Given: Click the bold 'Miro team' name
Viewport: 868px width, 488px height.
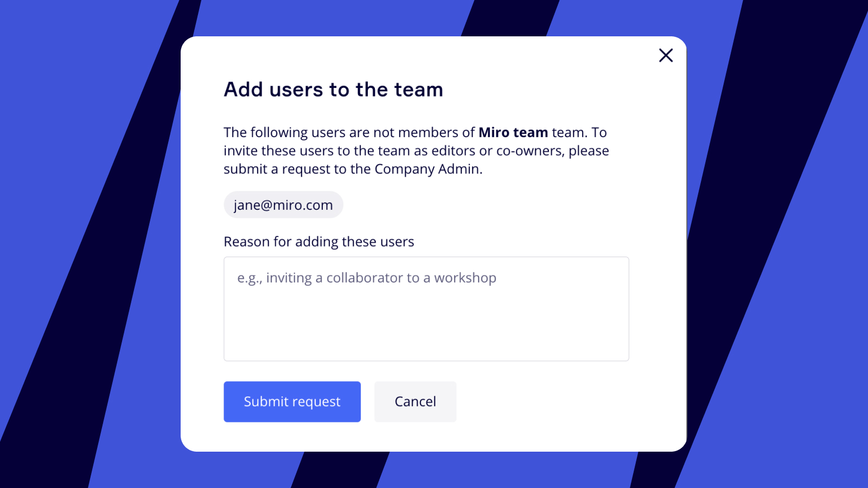Looking at the screenshot, I should 513,132.
